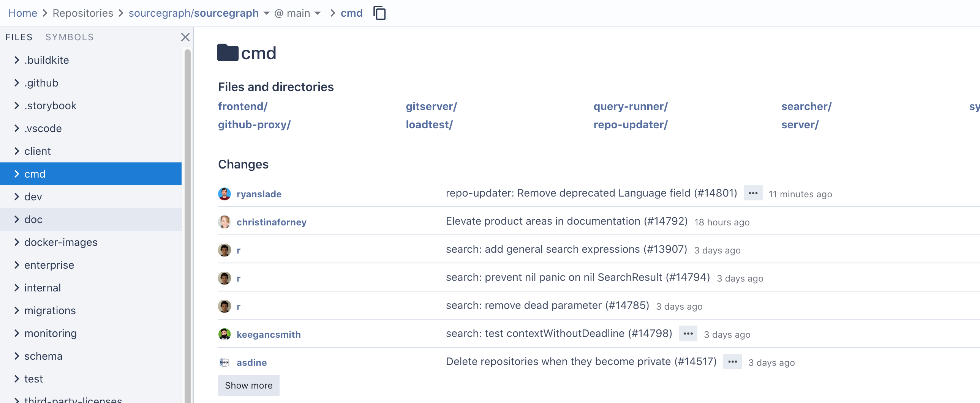980x403 pixels.
Task: Open the commit 'Remove deprecated Language field (#14801)'
Action: click(591, 193)
